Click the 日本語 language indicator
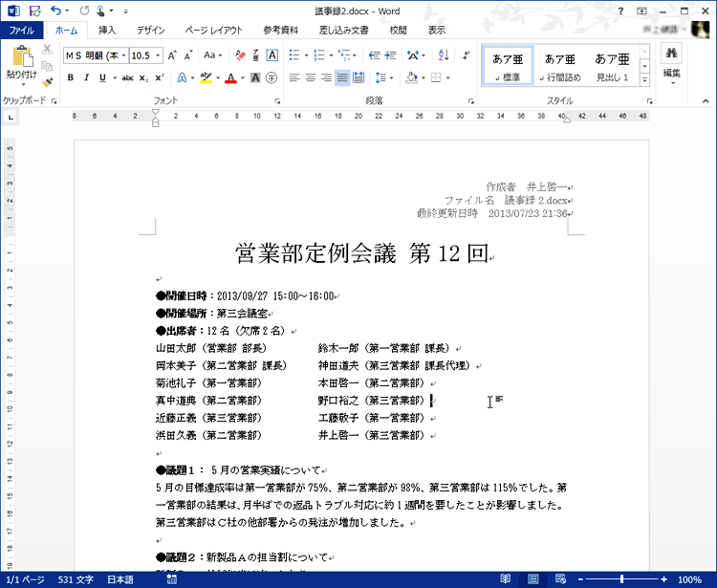717x588 pixels. point(120,579)
